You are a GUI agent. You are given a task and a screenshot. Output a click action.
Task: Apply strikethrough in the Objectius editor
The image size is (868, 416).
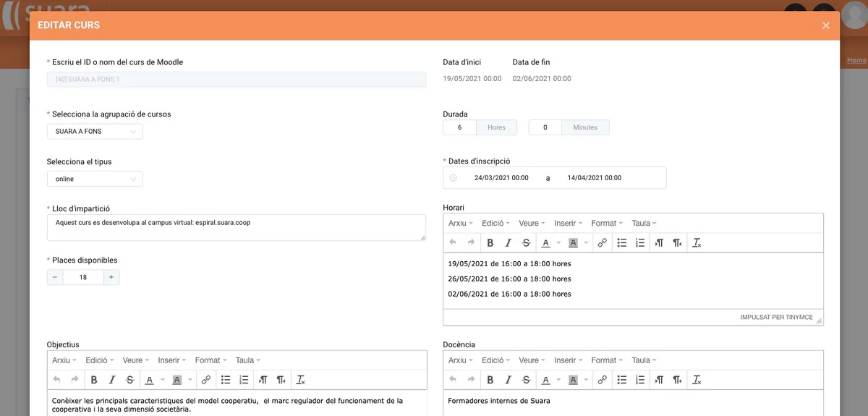130,380
